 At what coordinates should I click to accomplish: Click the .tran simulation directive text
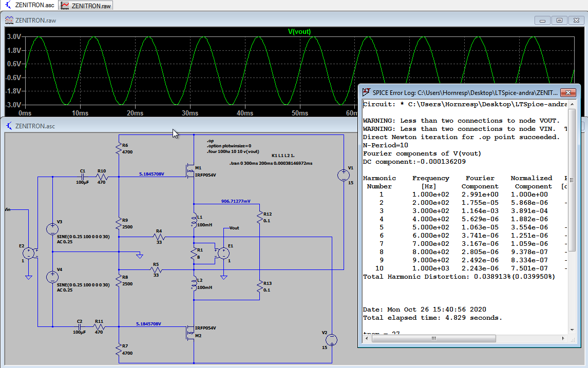pyautogui.click(x=271, y=163)
